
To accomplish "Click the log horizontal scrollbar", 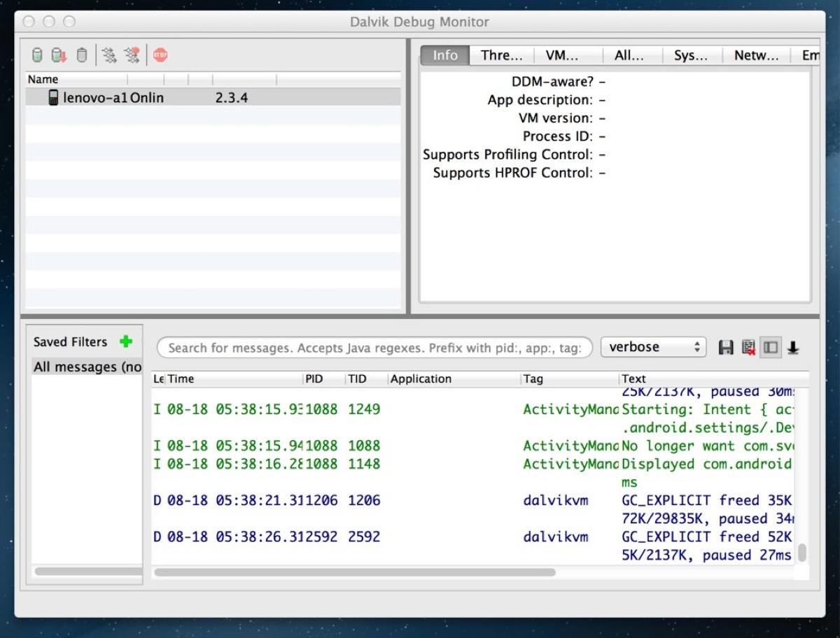I will point(354,572).
